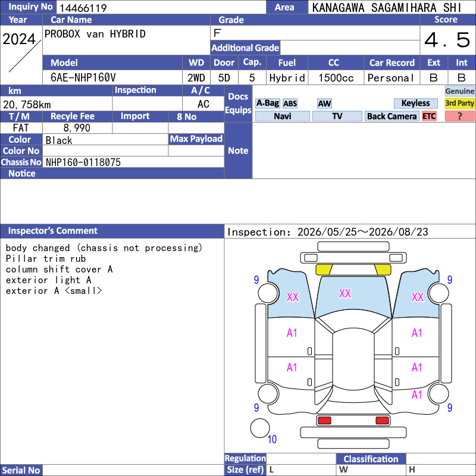Click inquiry number 14466119

click(x=83, y=8)
